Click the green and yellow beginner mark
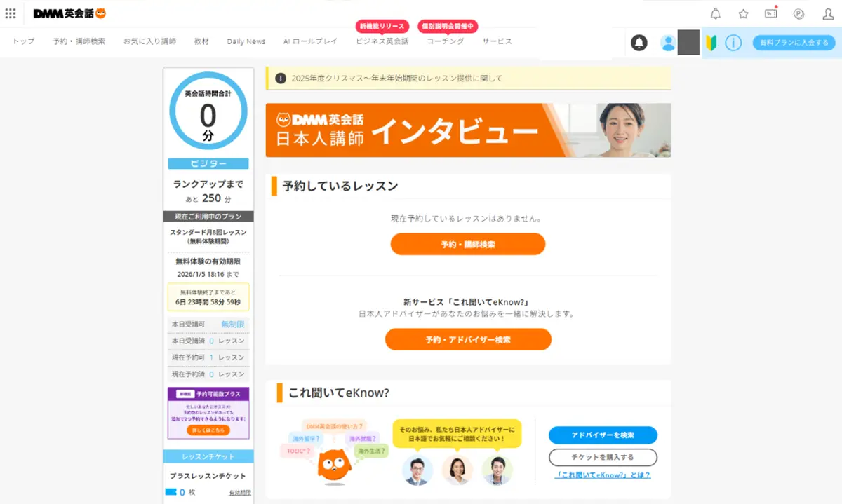 [711, 43]
